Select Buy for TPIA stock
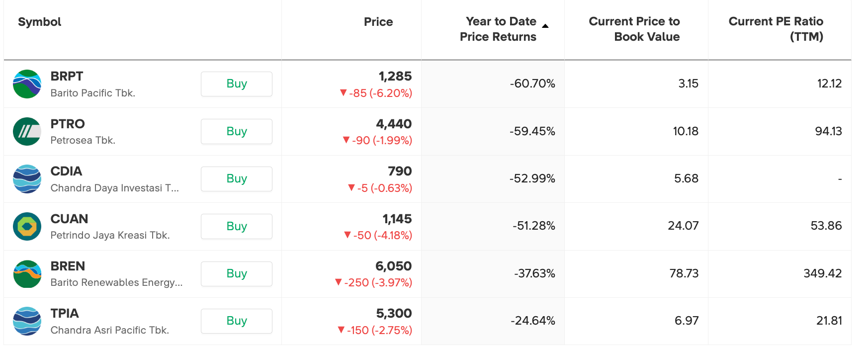Image resolution: width=868 pixels, height=349 pixels. coord(236,321)
